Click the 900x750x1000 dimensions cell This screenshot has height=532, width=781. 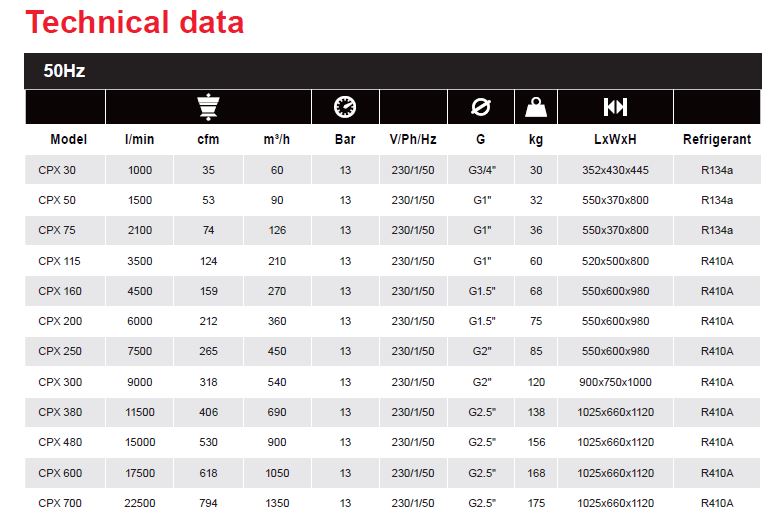click(616, 382)
